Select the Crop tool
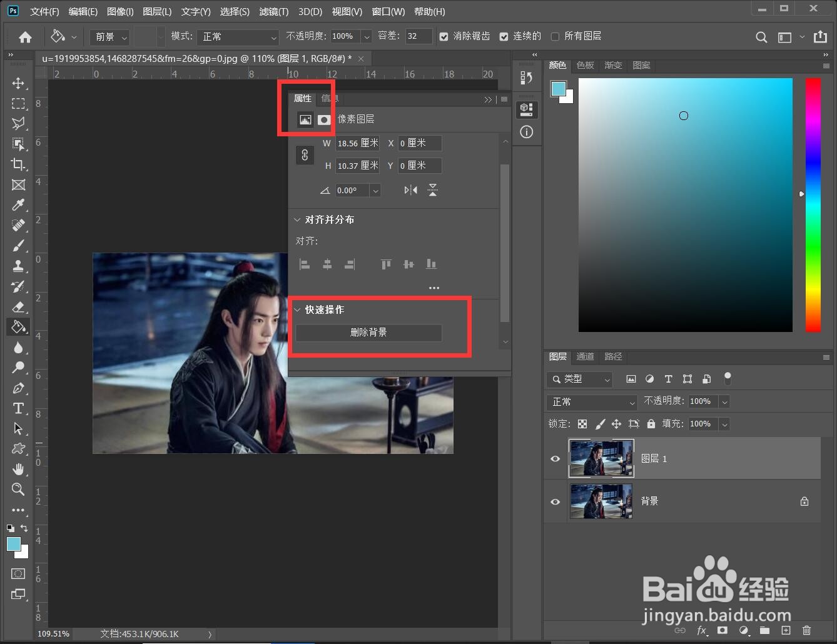The image size is (837, 644). pyautogui.click(x=18, y=164)
